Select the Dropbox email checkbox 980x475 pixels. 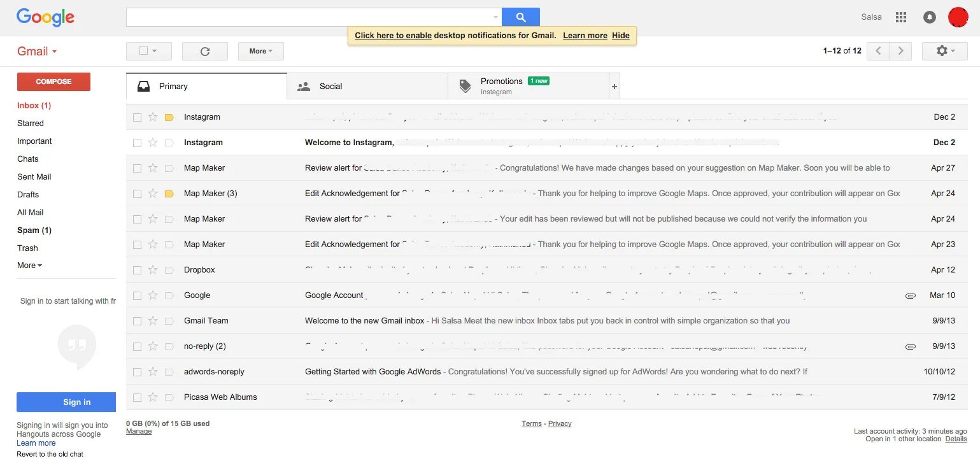point(137,270)
